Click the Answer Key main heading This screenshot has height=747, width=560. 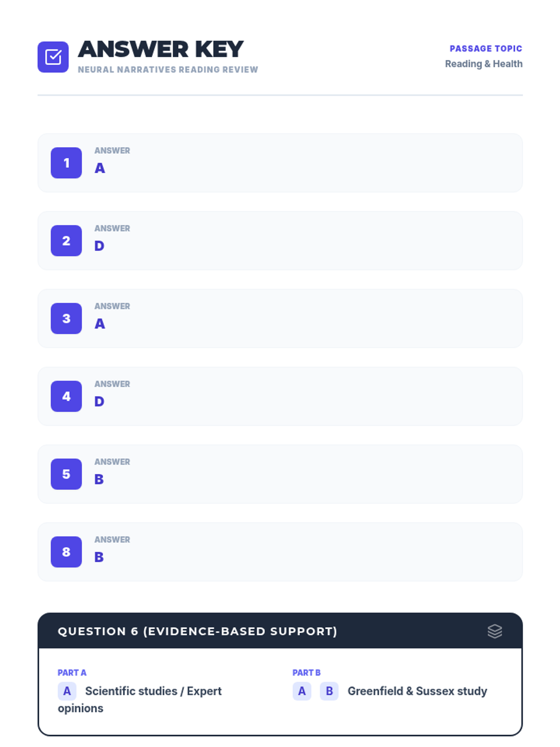coord(161,49)
